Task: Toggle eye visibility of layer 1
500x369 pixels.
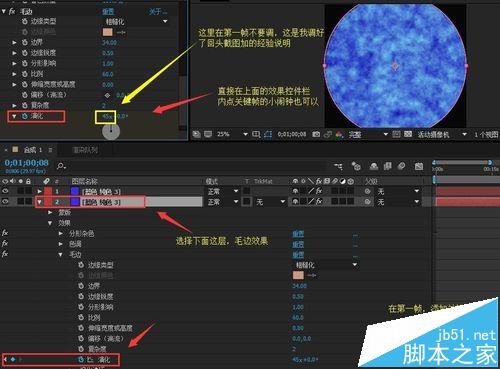Action: click(5, 191)
